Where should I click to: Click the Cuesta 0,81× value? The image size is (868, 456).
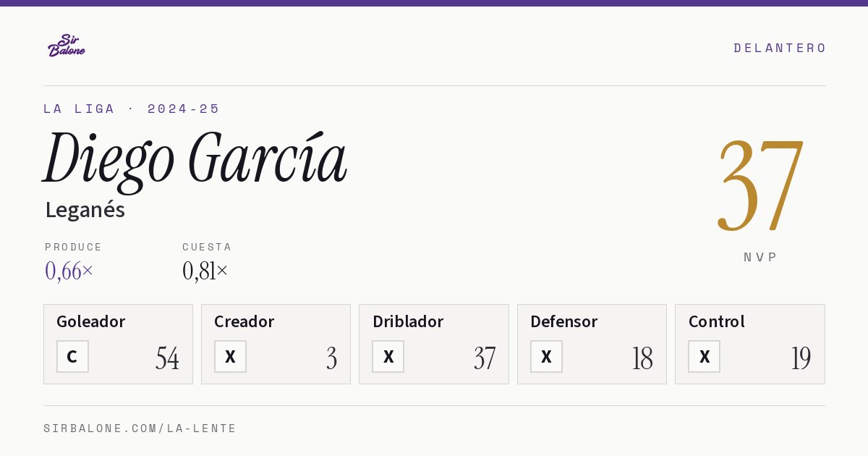pos(205,271)
